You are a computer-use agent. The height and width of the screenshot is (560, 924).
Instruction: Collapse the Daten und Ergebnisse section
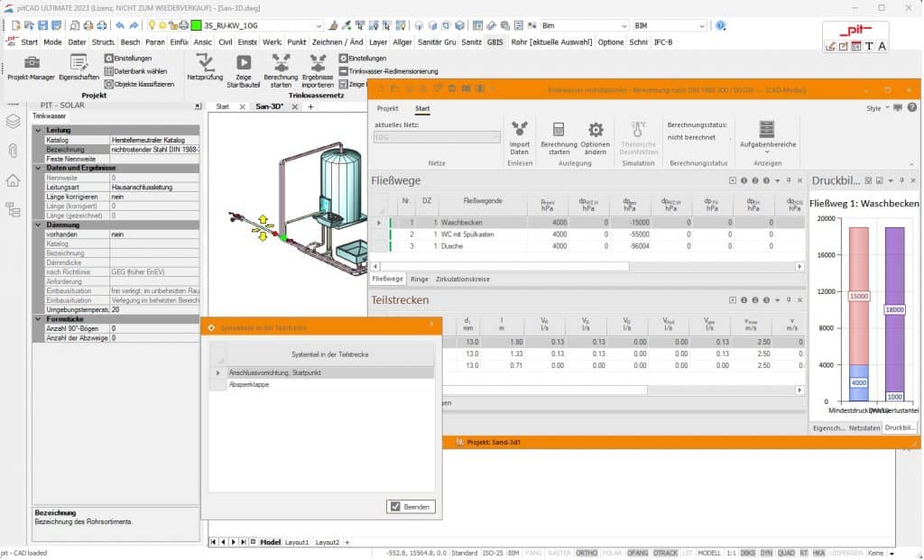point(39,168)
